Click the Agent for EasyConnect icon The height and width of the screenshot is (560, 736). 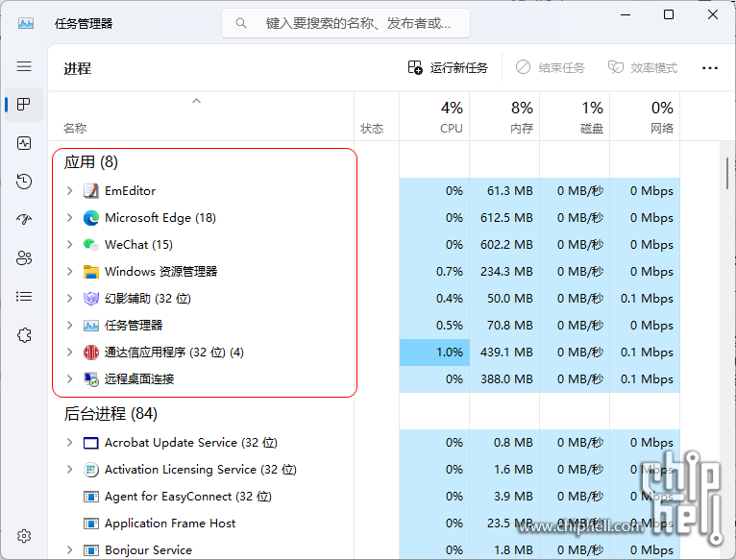91,497
